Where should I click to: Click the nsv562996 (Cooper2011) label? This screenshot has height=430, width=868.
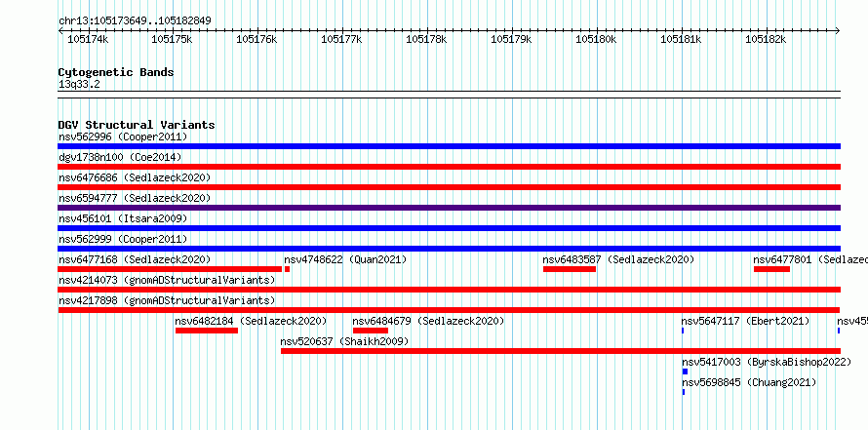[x=123, y=137]
